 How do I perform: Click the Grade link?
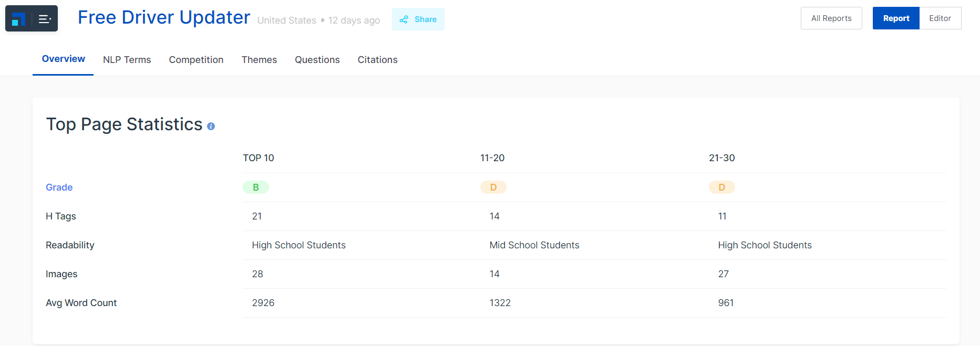pyautogui.click(x=59, y=187)
